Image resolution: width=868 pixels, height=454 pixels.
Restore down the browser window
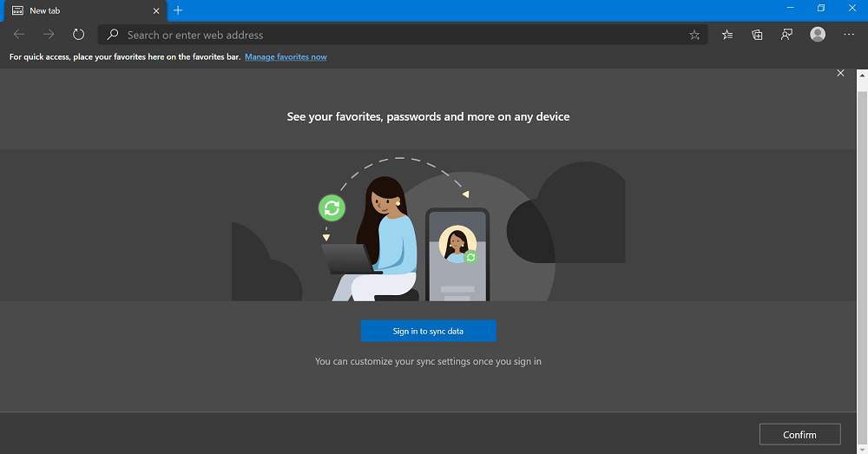point(821,8)
